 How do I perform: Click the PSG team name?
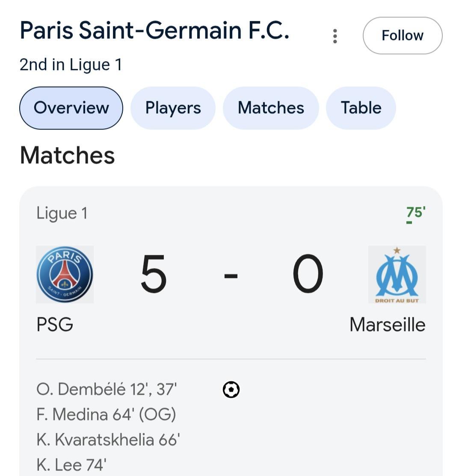pos(55,325)
